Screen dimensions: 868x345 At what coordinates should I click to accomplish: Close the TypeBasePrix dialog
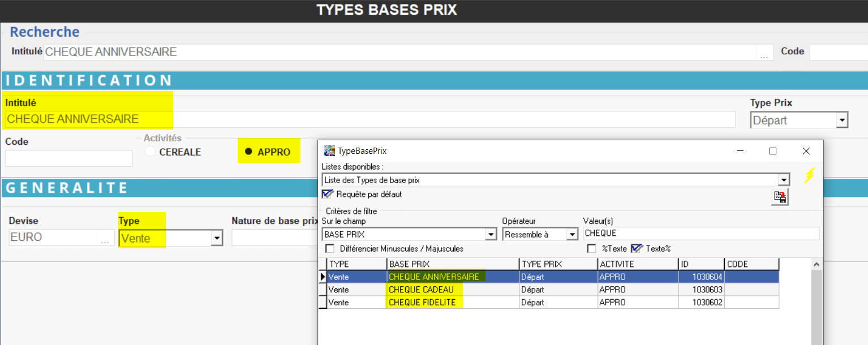point(806,151)
